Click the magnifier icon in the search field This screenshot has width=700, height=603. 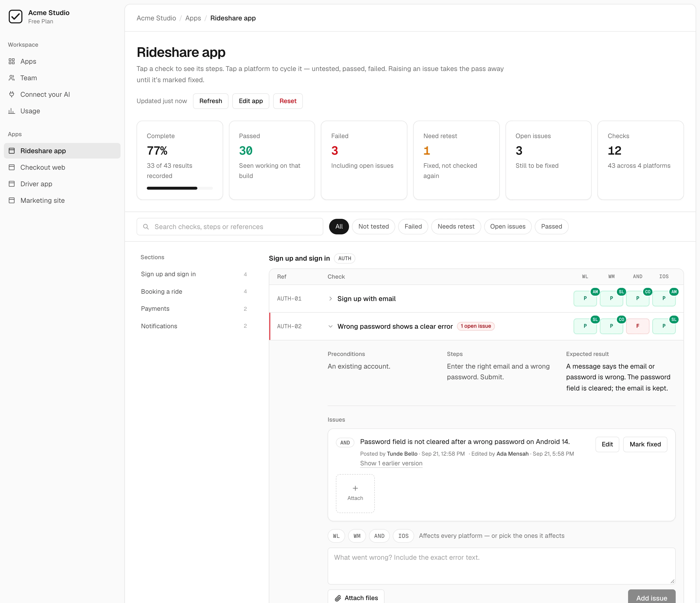point(146,226)
